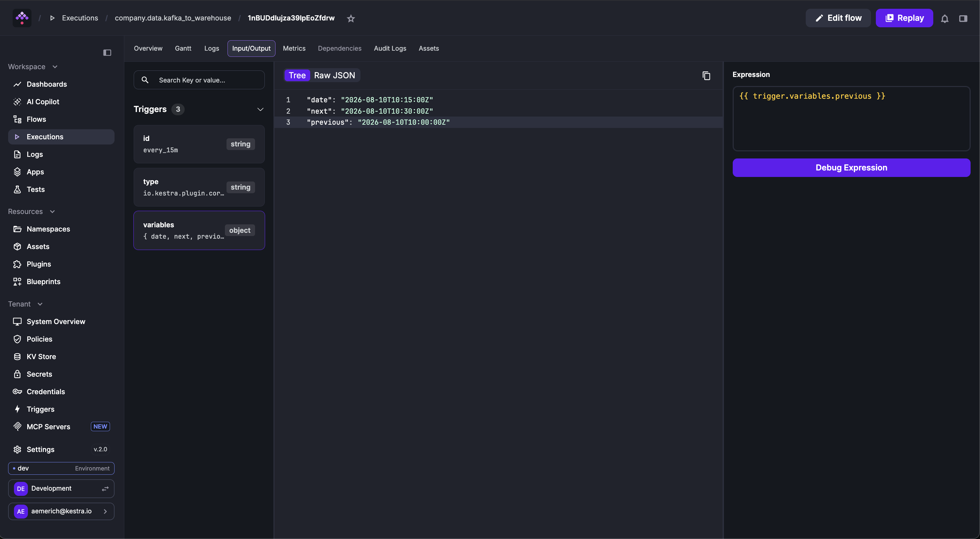
Task: Click the Kestra logo icon
Action: coord(22,18)
